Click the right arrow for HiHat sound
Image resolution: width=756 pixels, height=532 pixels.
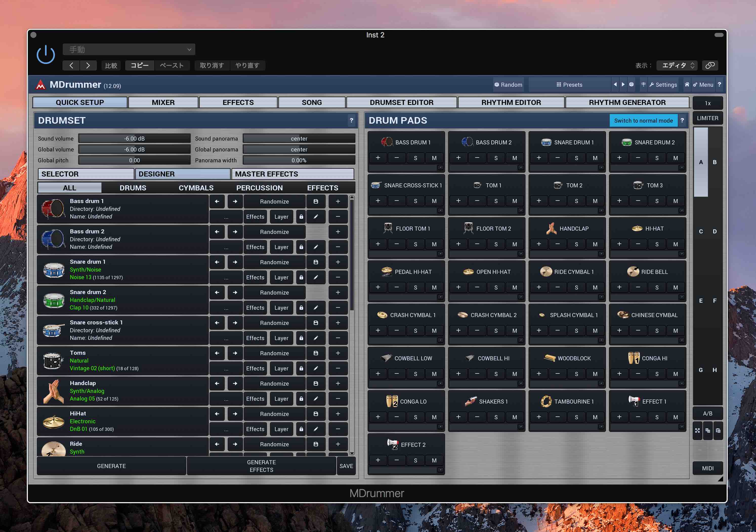tap(235, 414)
